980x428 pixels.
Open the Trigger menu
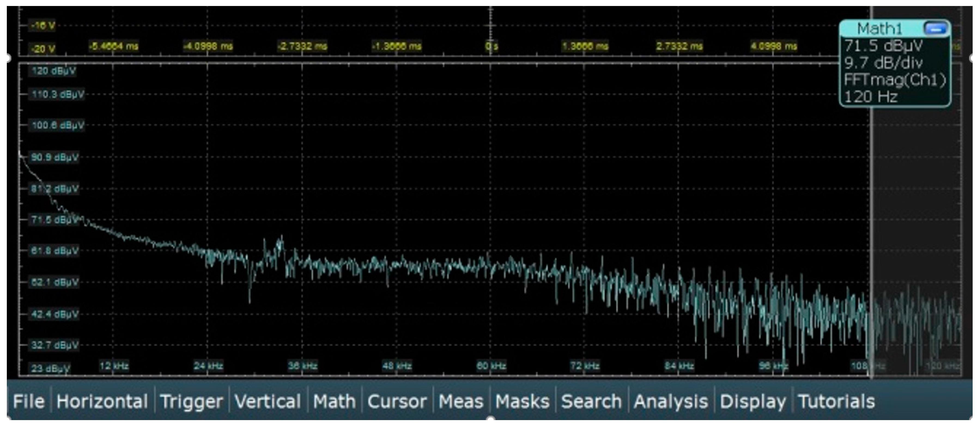[191, 401]
